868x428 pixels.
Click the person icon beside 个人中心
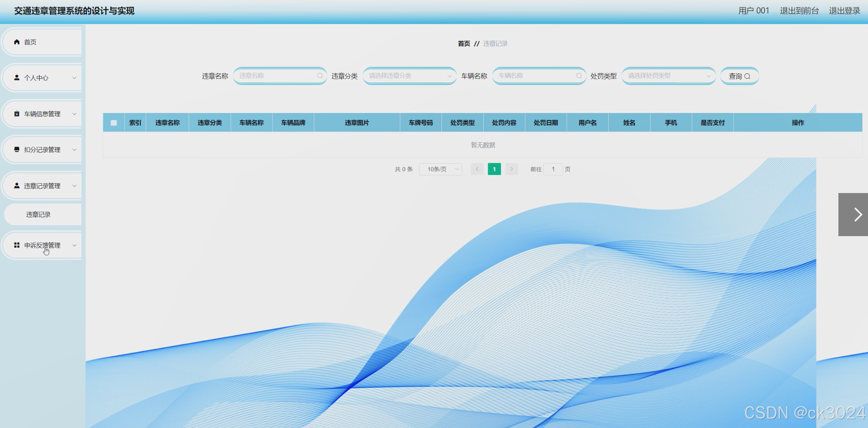pyautogui.click(x=17, y=78)
